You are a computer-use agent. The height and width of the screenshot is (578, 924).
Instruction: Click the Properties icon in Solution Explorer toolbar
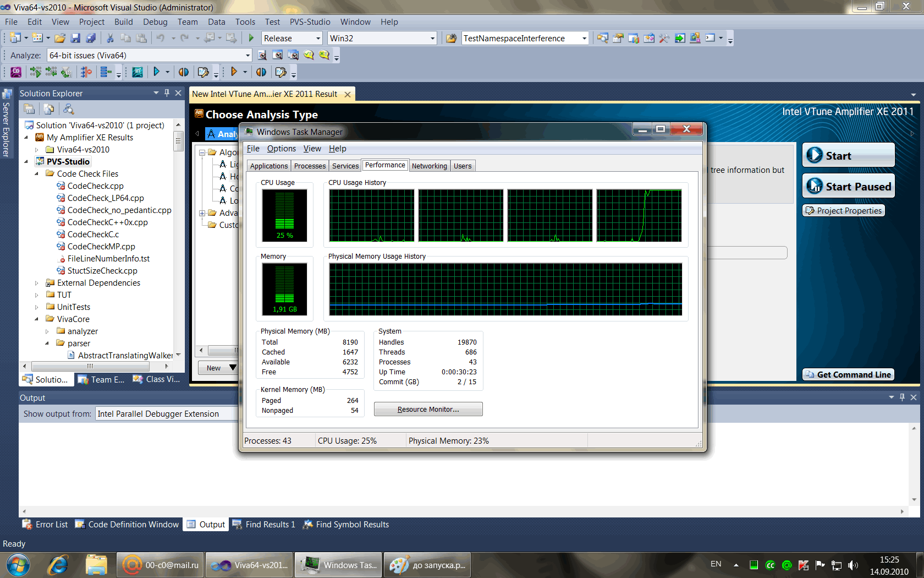point(29,109)
